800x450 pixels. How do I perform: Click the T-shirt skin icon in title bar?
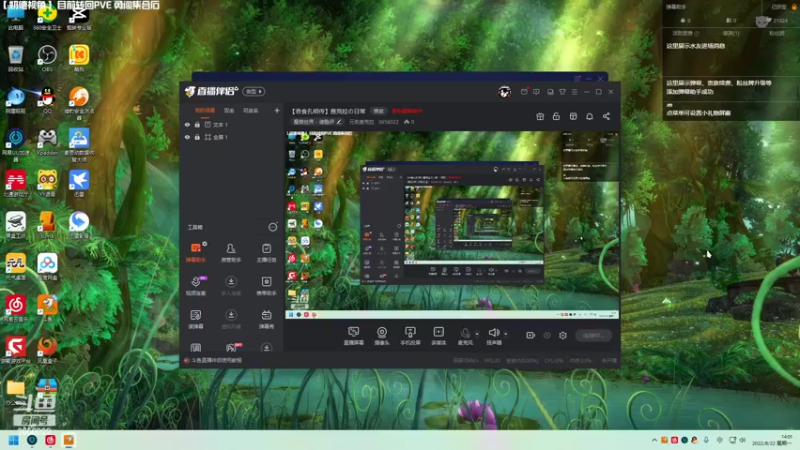point(562,92)
